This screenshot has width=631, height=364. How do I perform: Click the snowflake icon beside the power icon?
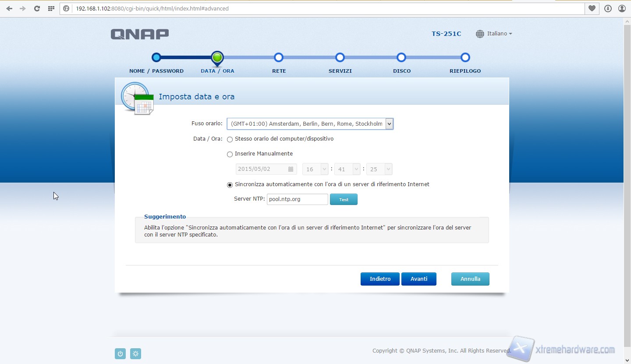click(136, 354)
